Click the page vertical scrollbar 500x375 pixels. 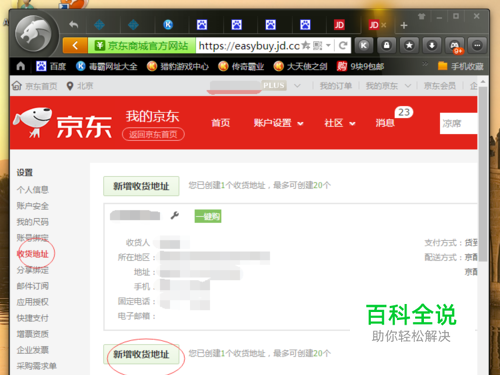[x=483, y=173]
